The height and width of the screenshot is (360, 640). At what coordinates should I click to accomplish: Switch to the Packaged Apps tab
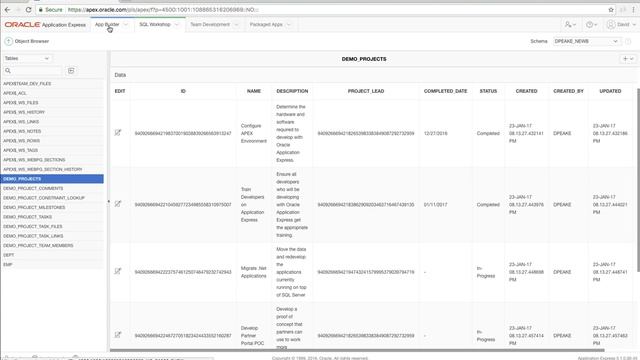266,24
